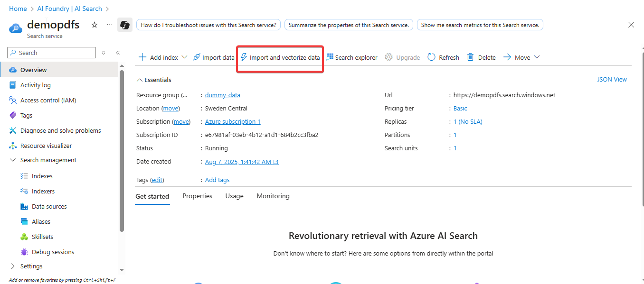Screen dimensions: 644x284
Task: Collapse the Essentials section
Action: pyautogui.click(x=140, y=80)
